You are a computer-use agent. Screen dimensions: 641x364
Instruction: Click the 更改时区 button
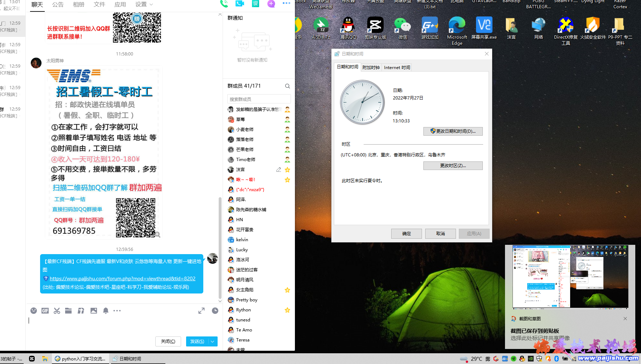[x=453, y=166]
